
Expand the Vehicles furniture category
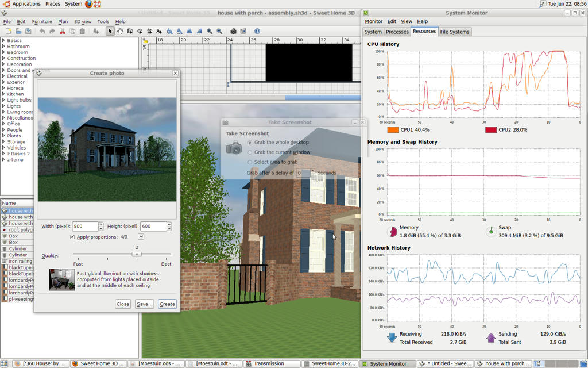click(x=3, y=148)
